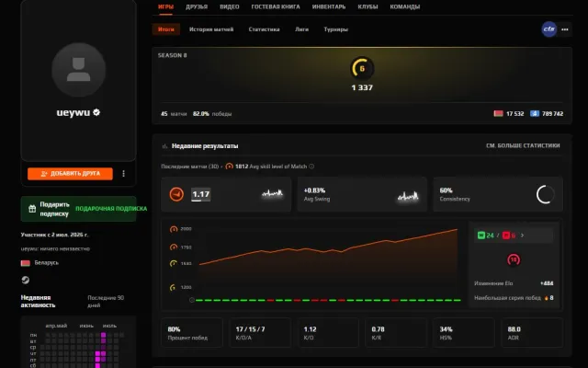Screen dimensions: 588x368
Task: Click the 1.12 K/D stat
Action: coord(328,333)
